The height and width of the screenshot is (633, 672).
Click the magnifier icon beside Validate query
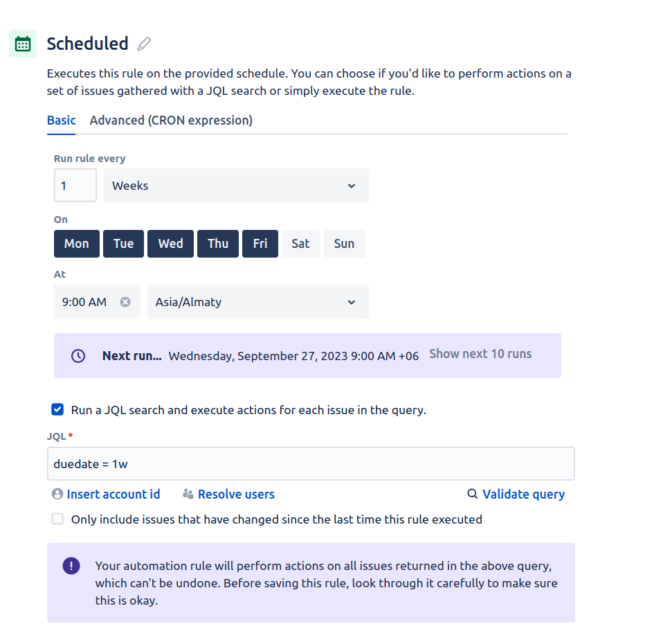point(471,494)
